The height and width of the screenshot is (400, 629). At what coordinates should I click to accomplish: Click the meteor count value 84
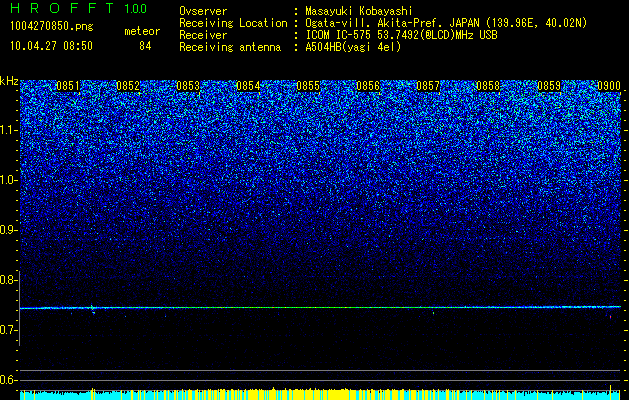(145, 46)
